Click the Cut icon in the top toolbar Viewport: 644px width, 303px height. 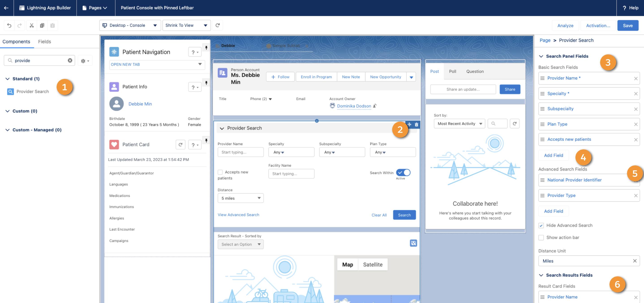[32, 25]
